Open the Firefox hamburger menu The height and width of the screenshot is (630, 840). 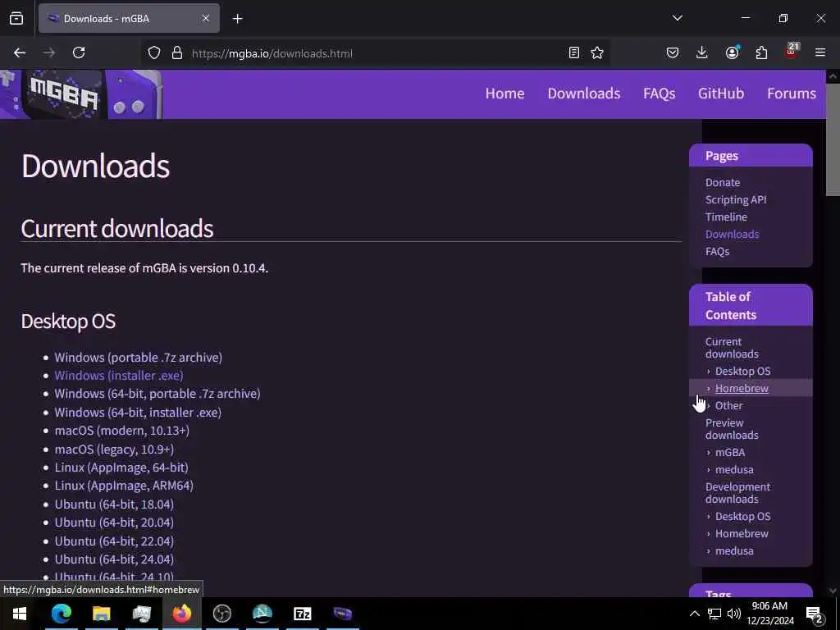tap(820, 52)
